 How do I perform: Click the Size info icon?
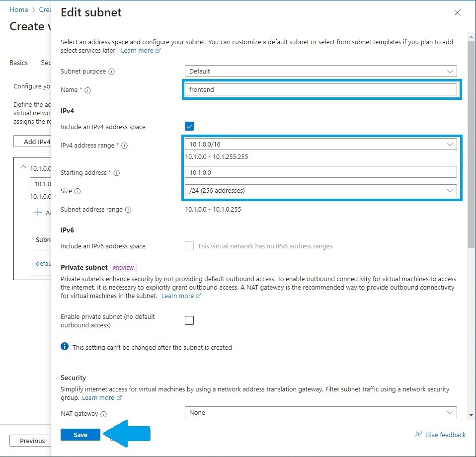point(78,191)
